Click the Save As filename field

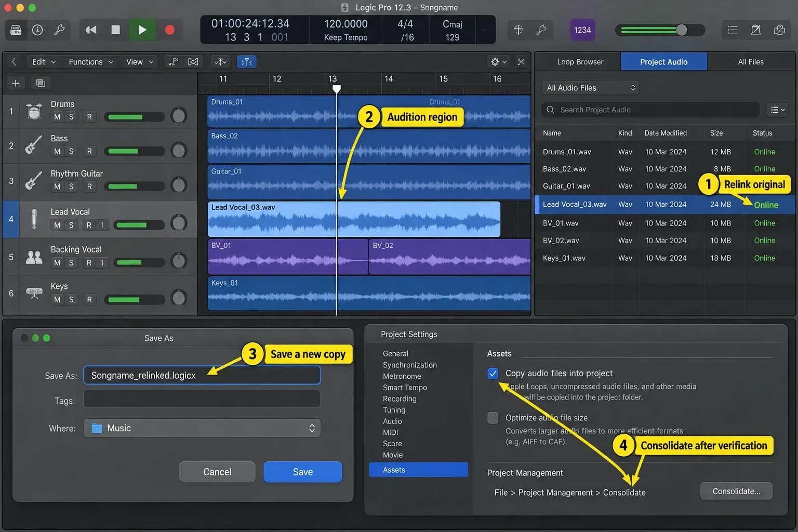pyautogui.click(x=202, y=375)
